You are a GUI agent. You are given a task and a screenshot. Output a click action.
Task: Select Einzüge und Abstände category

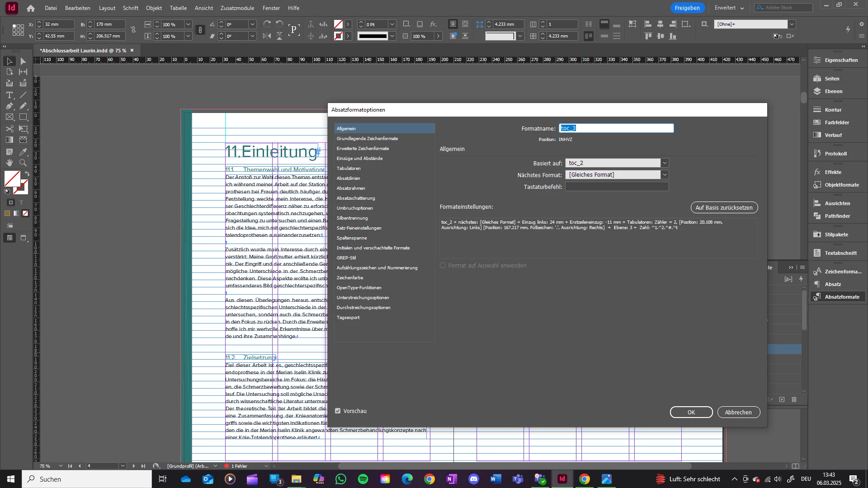359,158
